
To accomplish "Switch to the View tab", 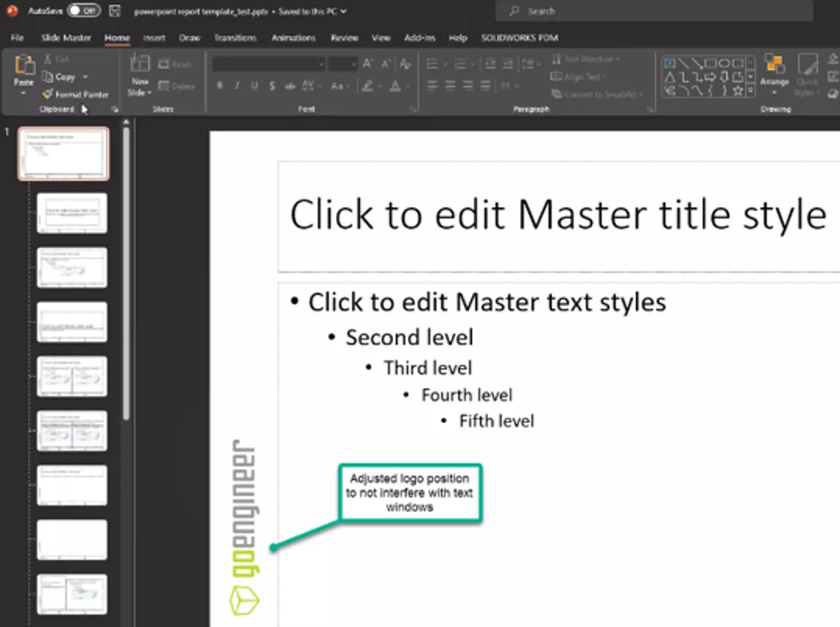I will click(x=381, y=37).
